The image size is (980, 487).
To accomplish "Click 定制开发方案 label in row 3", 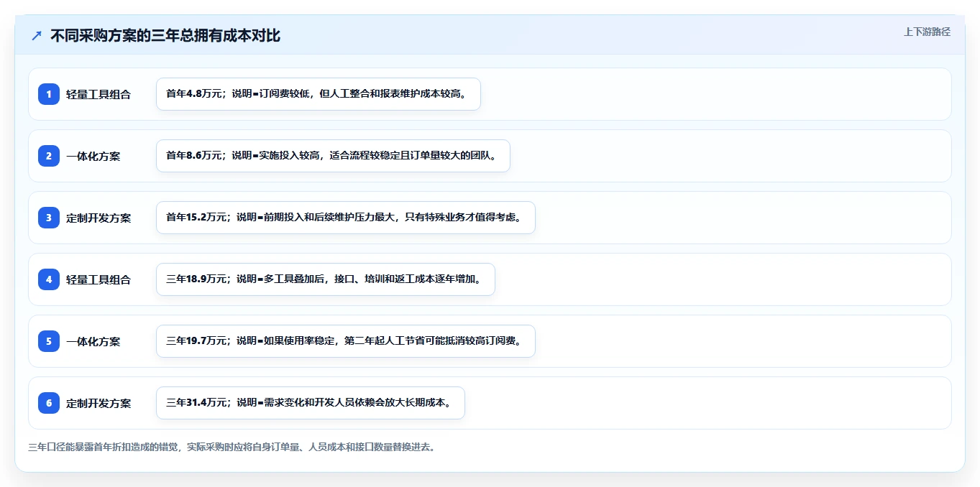I will pos(99,218).
